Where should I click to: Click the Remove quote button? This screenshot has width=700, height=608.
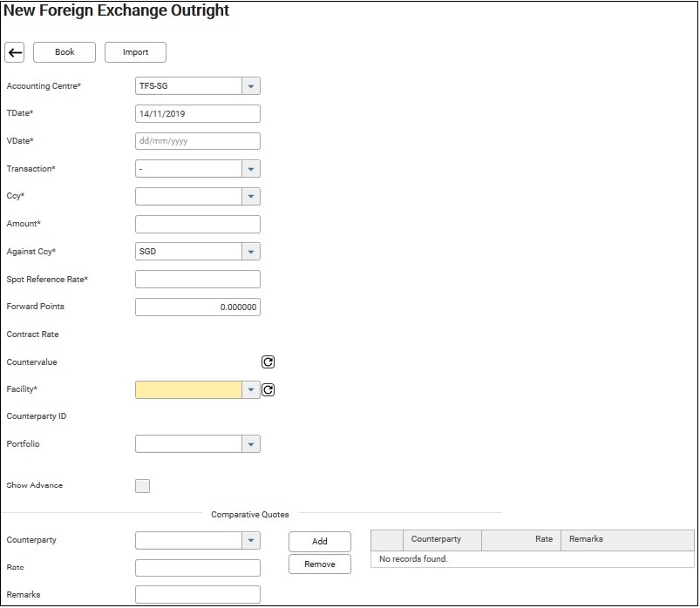[x=320, y=564]
